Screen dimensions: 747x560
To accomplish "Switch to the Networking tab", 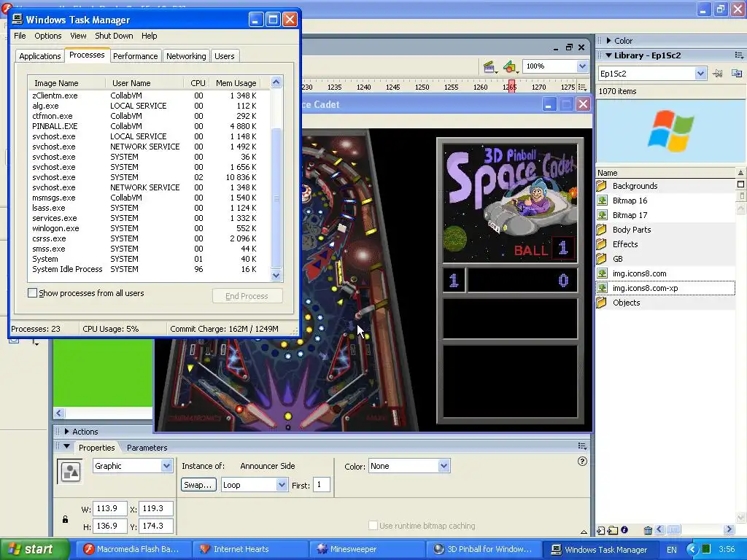I will 186,56.
